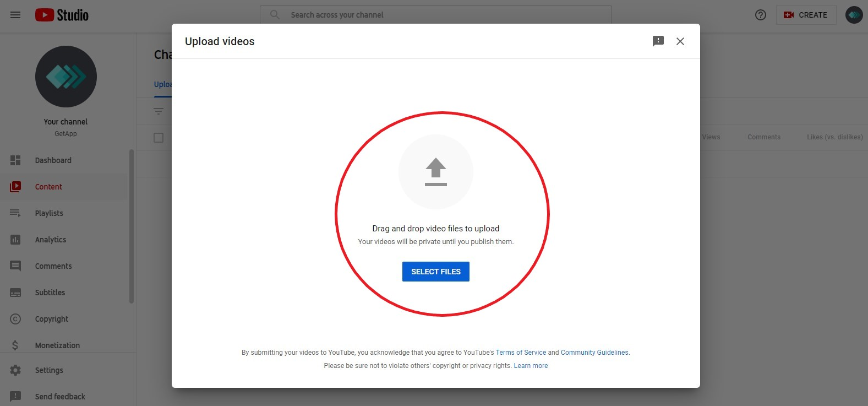Open the account avatar menu

[x=854, y=15]
